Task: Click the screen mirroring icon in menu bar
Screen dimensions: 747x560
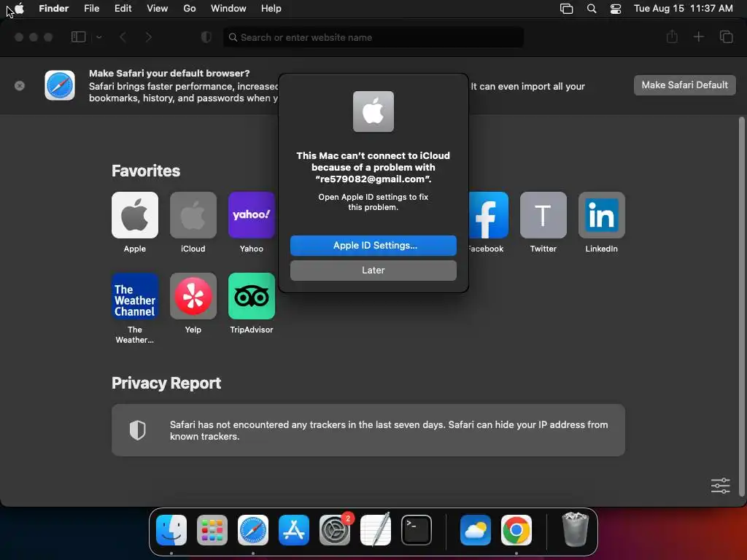Action: click(x=566, y=9)
